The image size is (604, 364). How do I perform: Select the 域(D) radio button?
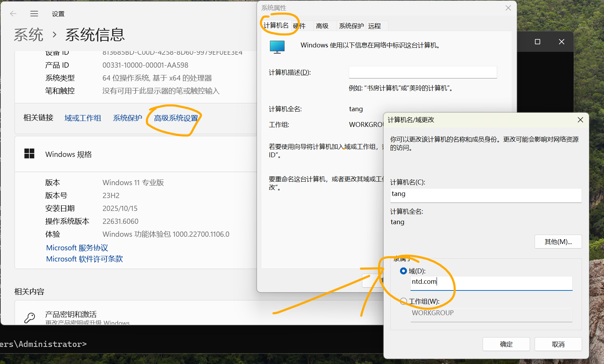403,271
